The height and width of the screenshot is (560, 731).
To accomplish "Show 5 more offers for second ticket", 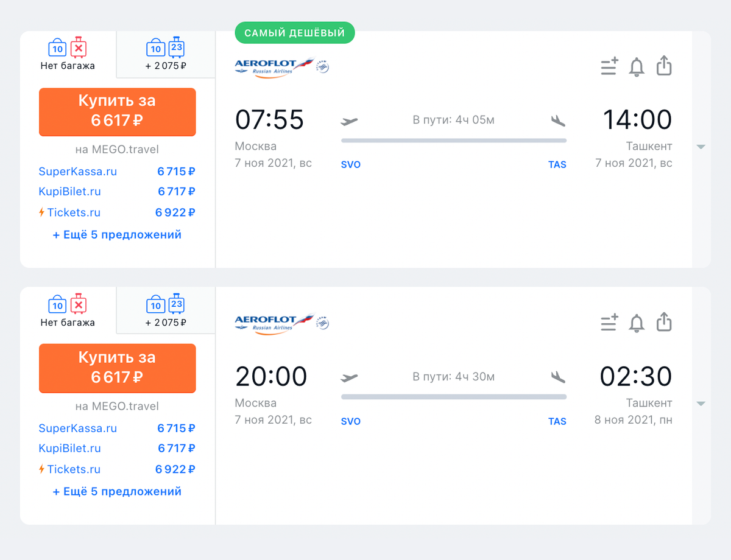I will [x=117, y=491].
